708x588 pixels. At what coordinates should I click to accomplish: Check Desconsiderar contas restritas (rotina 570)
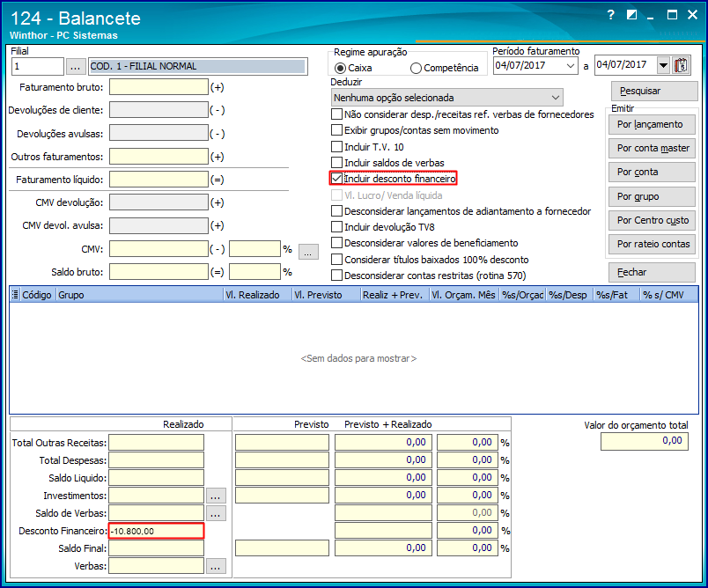(x=337, y=276)
